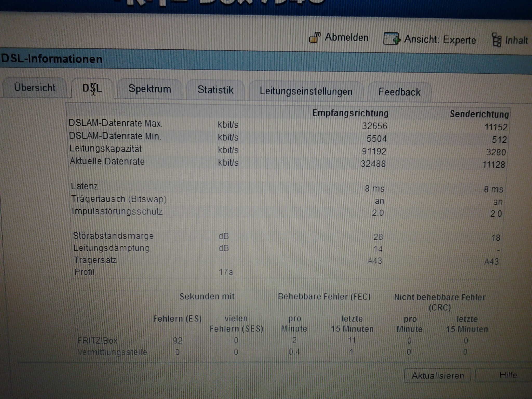This screenshot has height=399, width=532.
Task: Open the Spektrum tab
Action: click(x=150, y=89)
